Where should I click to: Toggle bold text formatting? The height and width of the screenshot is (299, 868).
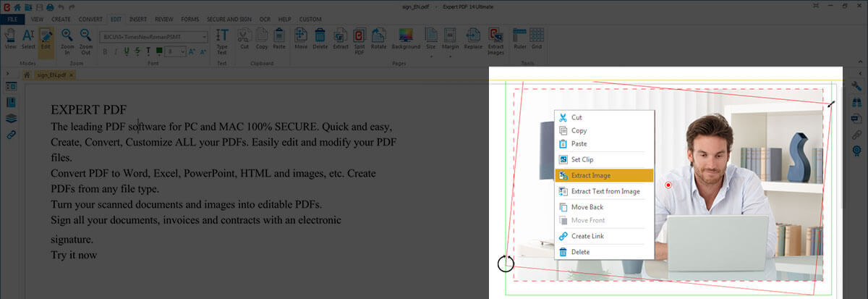coord(105,51)
